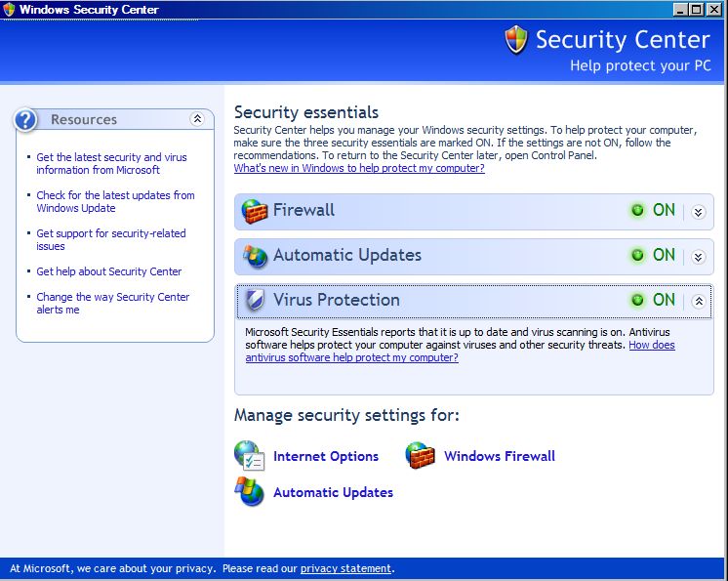This screenshot has height=581, width=728.
Task: Open latest security and virus information link
Action: tap(111, 163)
